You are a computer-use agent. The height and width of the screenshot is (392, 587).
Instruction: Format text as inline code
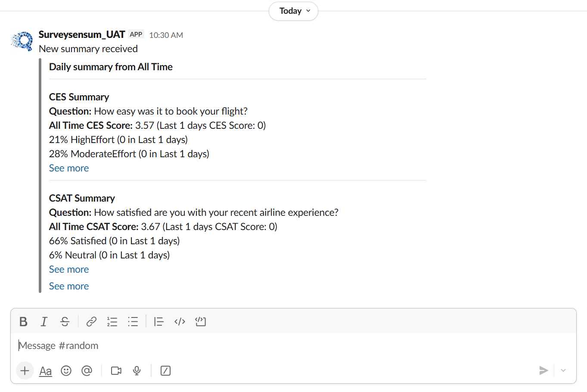[x=180, y=322]
